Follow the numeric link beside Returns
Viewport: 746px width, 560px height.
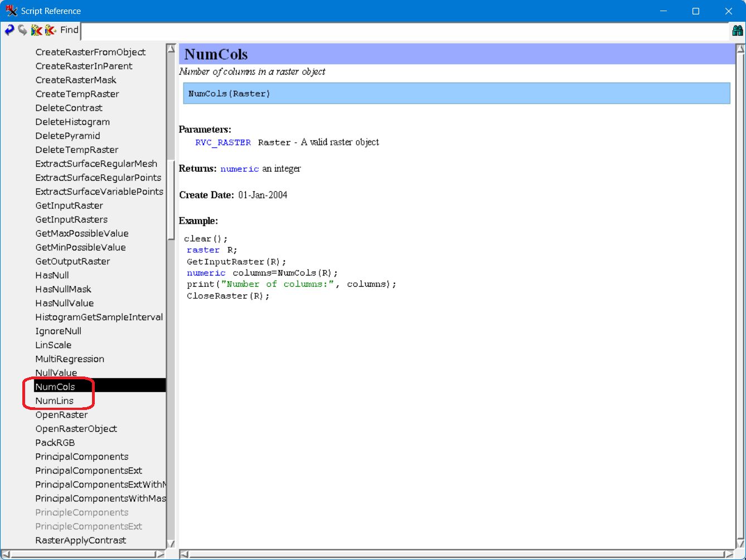coord(239,168)
